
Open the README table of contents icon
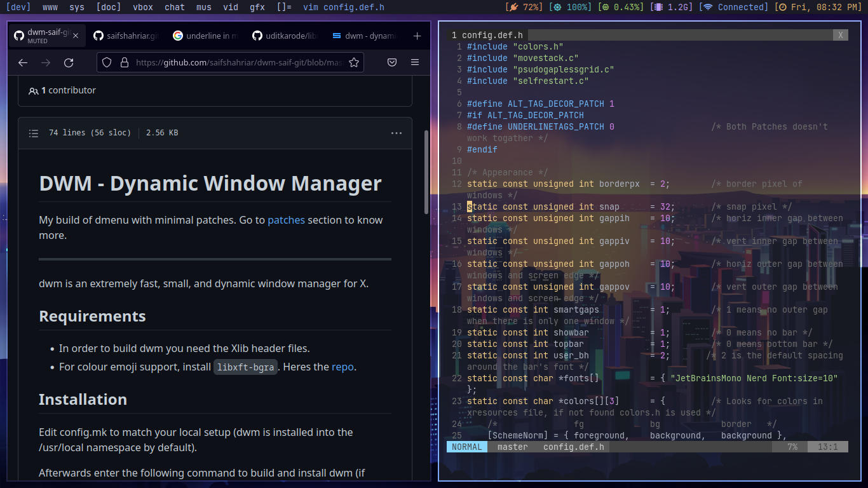34,133
